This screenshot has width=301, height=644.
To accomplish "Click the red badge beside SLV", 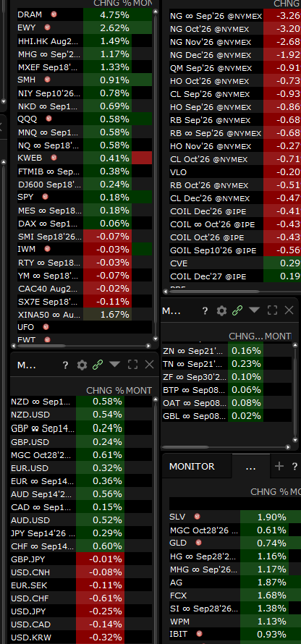I will (198, 516).
